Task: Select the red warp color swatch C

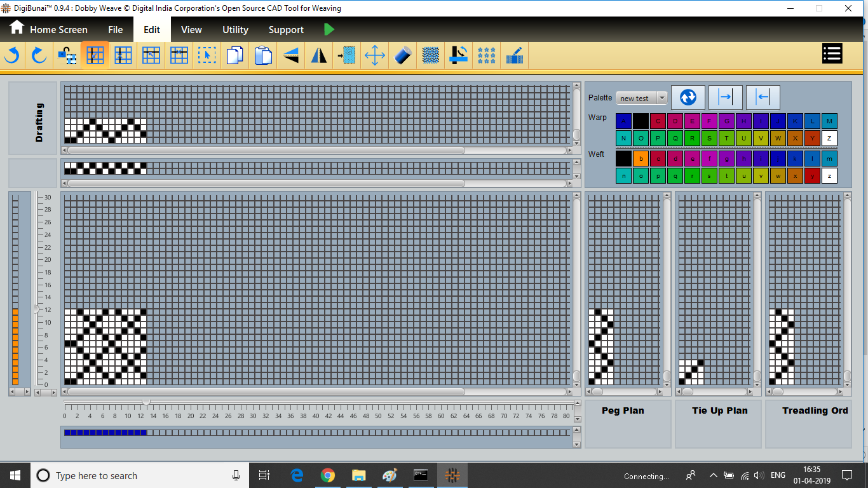Action: click(658, 121)
